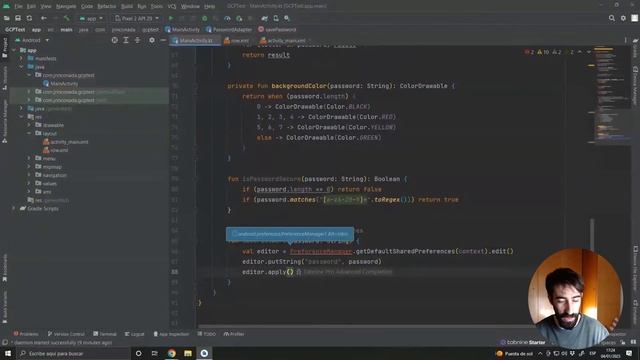Click Select Opened File target icon
This screenshot has height=360, width=640.
click(x=115, y=40)
